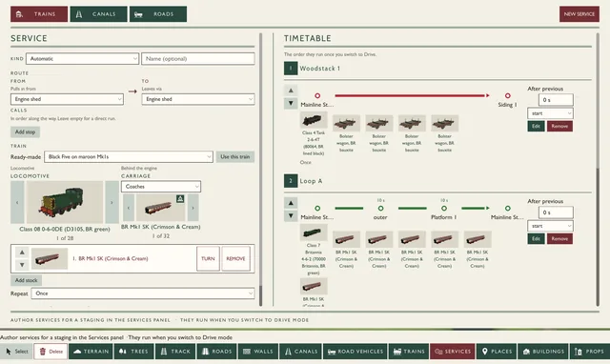Remove BR Mk1 SK from stock list

pos(235,258)
